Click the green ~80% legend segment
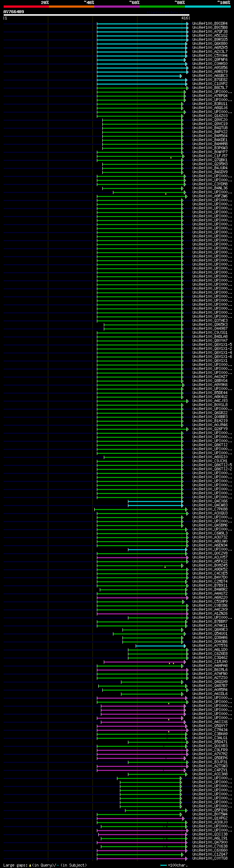Image resolution: width=234 pixels, height=868 pixels. click(162, 7)
